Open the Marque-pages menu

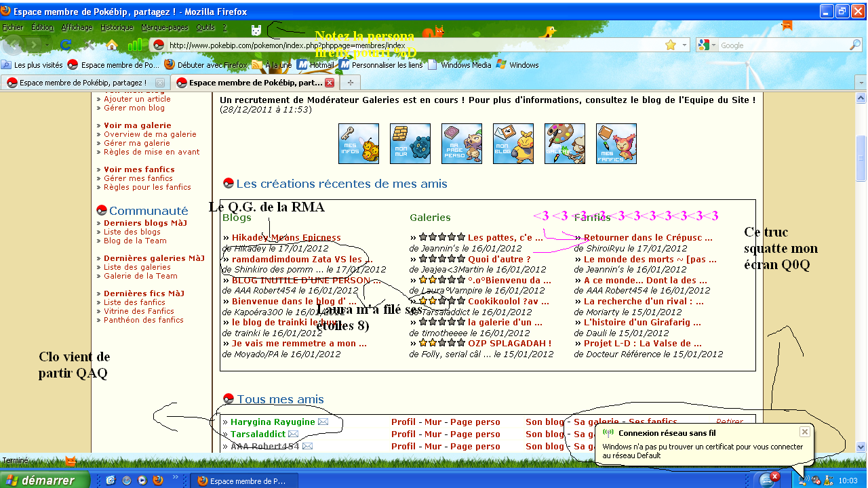(x=165, y=27)
